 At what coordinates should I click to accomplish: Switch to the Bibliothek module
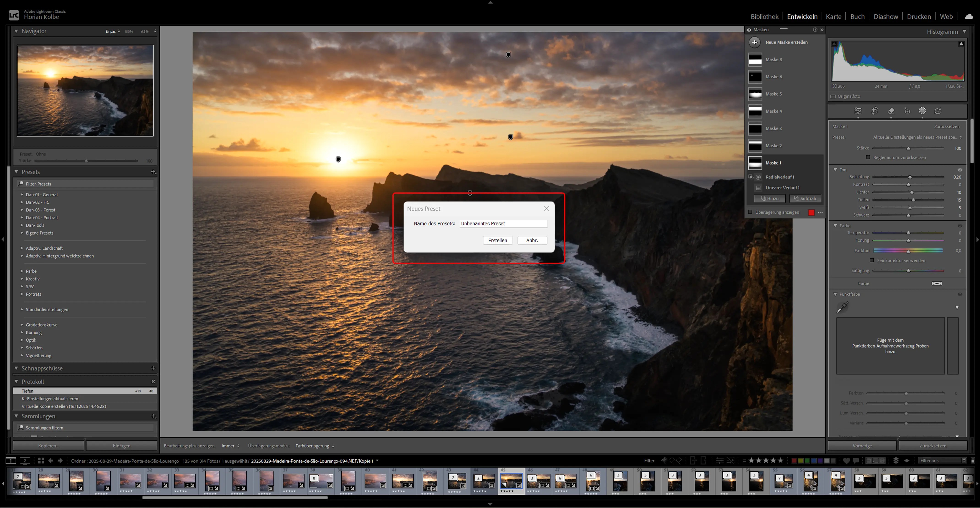764,16
